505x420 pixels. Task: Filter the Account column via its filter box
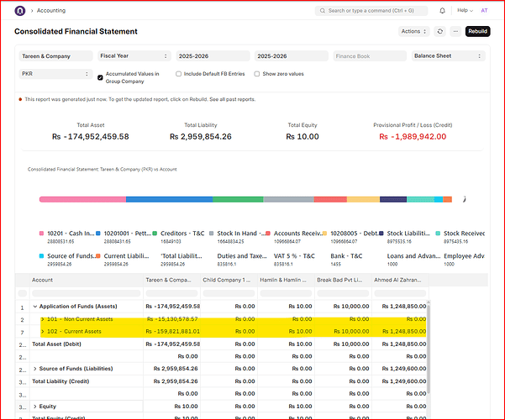87,293
